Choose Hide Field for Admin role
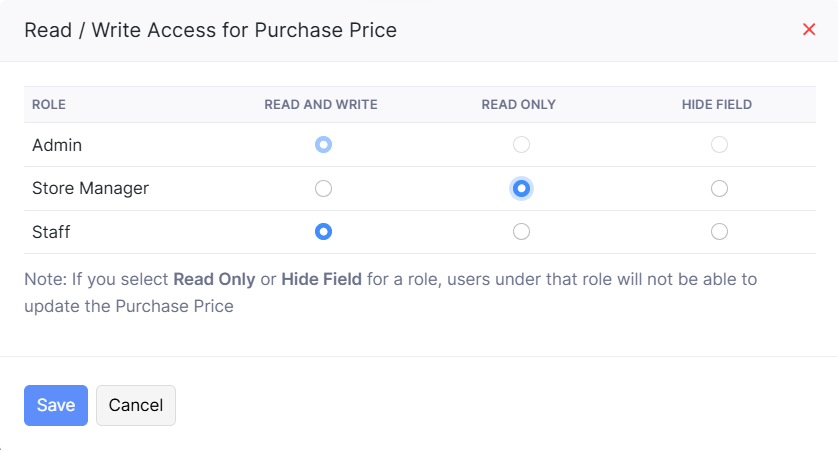Screen dimensions: 838x450 click(x=719, y=145)
